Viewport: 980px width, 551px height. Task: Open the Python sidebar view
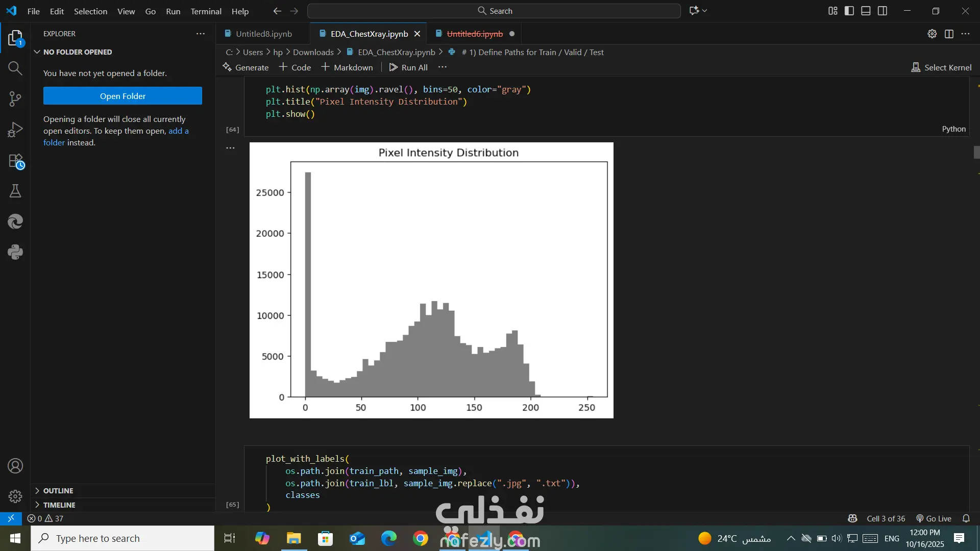click(x=15, y=252)
